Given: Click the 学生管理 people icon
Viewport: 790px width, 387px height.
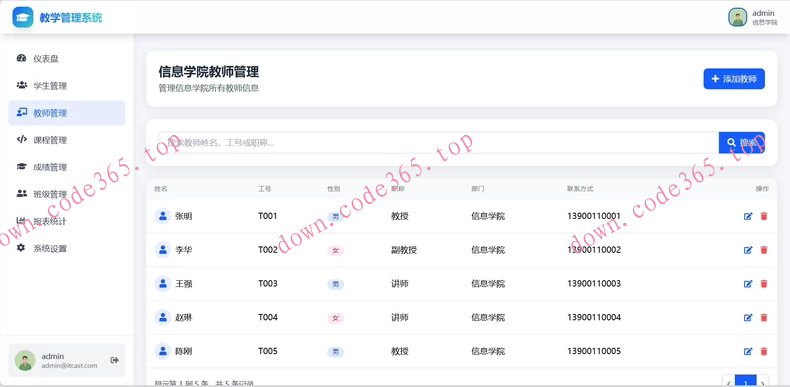Looking at the screenshot, I should 21,85.
